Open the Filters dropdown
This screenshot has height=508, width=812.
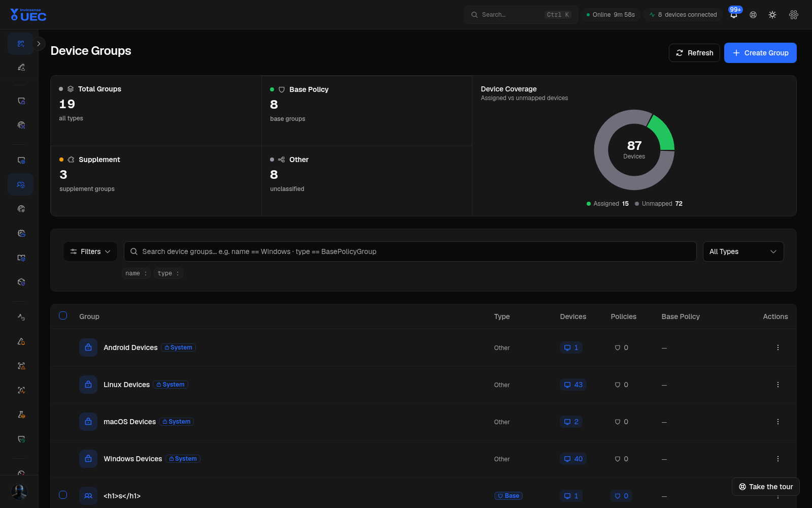click(x=90, y=251)
